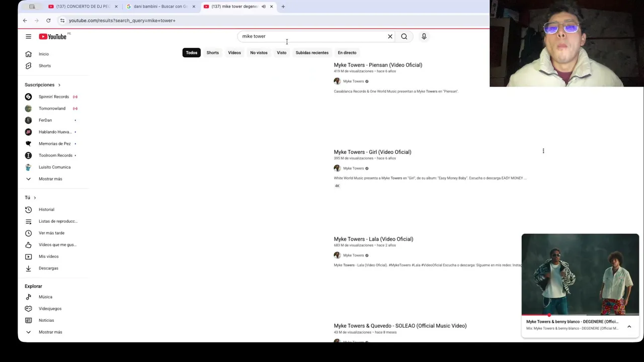This screenshot has height=362, width=644.
Task: Click the browser address bar URL
Action: click(x=122, y=21)
